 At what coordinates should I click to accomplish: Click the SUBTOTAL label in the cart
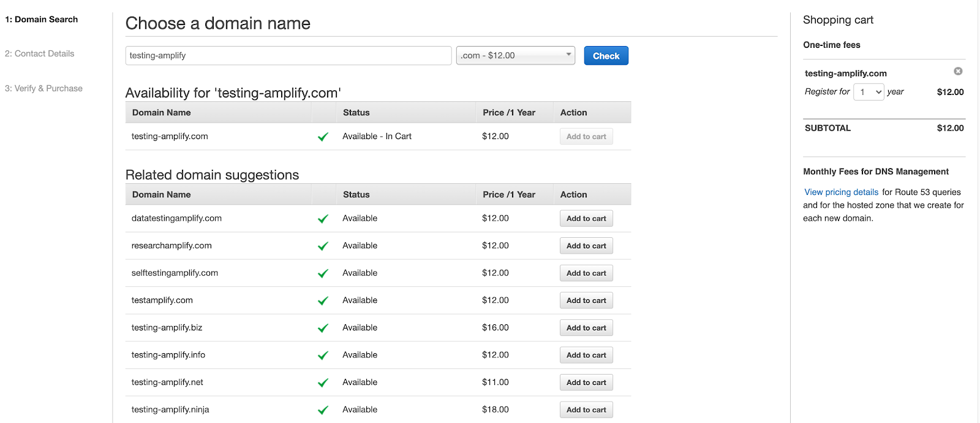[x=827, y=128]
